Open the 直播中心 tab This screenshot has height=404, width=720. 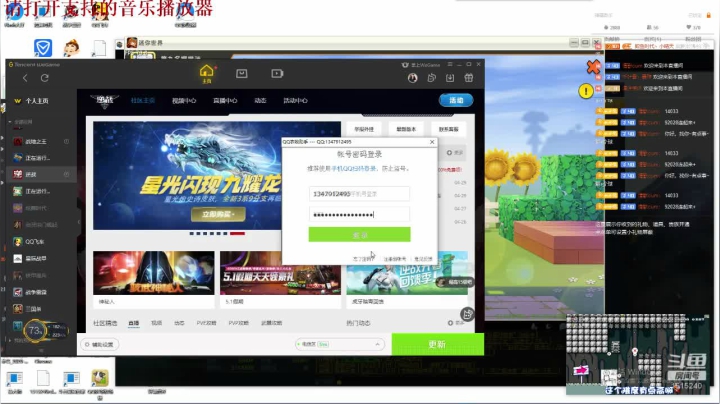[225, 101]
